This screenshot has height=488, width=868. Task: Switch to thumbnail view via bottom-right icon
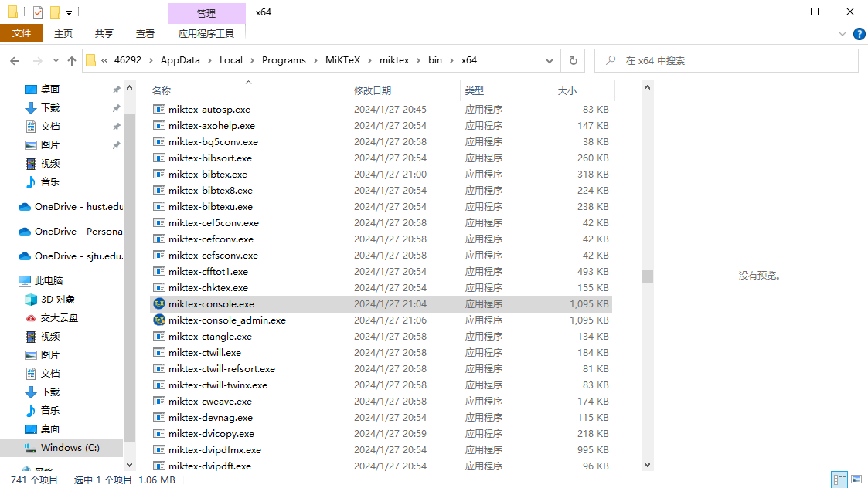(856, 479)
